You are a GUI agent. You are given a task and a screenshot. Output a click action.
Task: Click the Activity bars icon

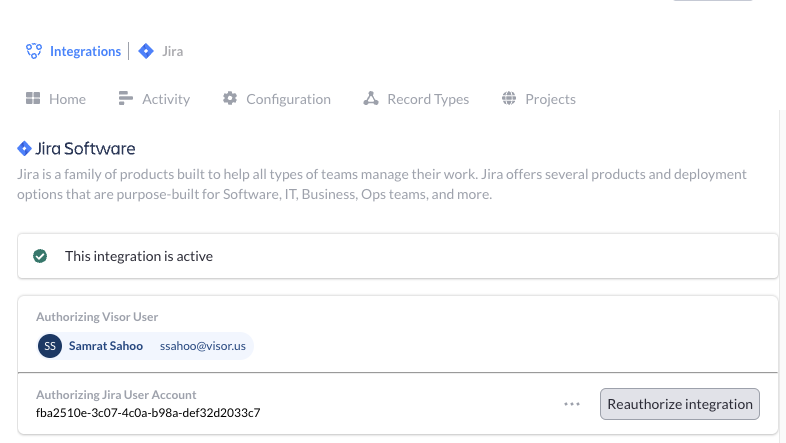pyautogui.click(x=125, y=98)
